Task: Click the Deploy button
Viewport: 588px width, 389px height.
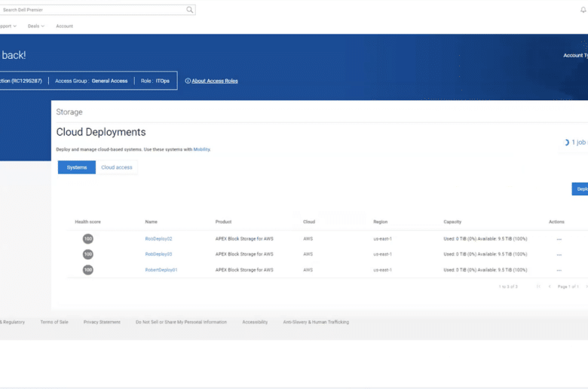Action: [580, 189]
